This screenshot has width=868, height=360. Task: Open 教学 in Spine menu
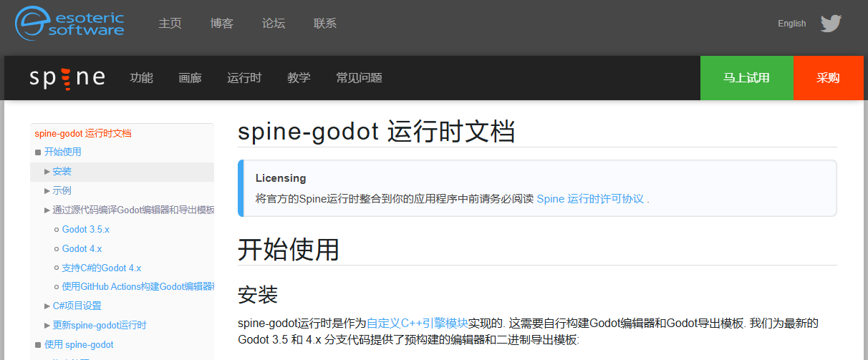(299, 78)
